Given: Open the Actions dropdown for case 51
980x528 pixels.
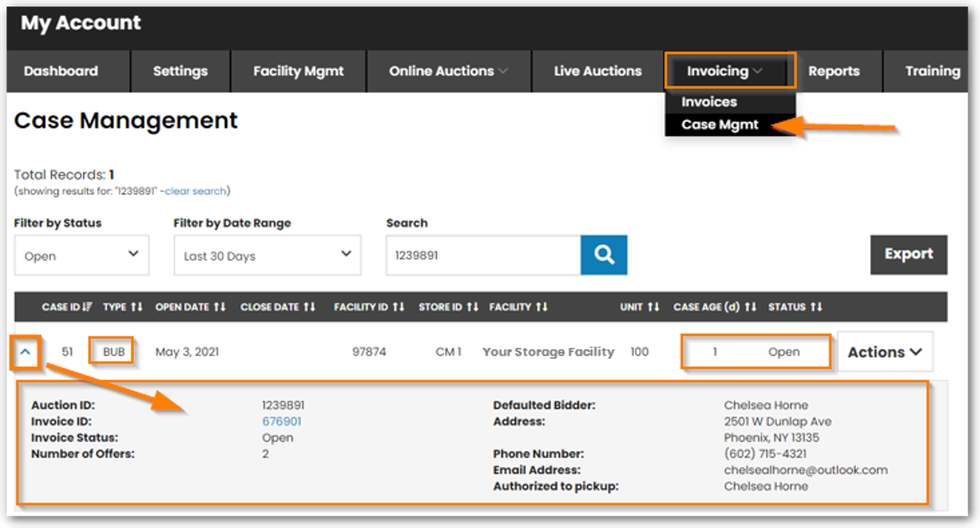Looking at the screenshot, I should click(885, 352).
